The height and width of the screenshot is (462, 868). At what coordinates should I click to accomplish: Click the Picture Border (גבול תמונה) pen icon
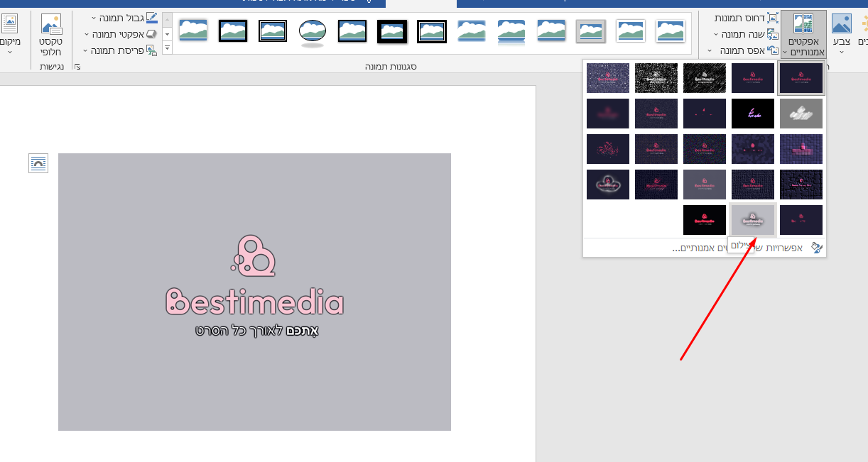151,17
